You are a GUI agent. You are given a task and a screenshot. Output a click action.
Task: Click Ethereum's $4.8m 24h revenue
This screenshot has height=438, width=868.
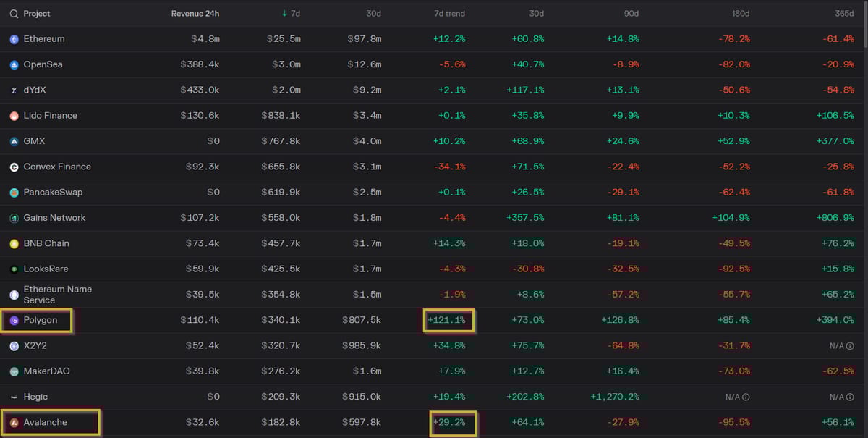click(204, 39)
